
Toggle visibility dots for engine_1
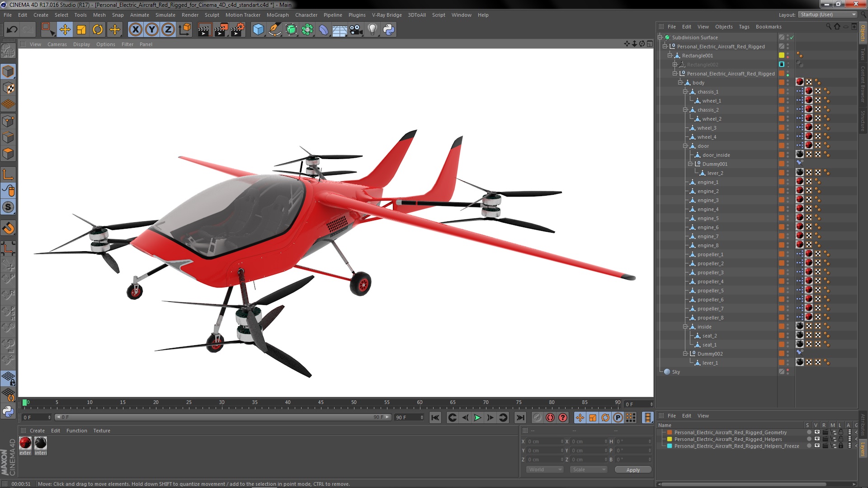(788, 182)
